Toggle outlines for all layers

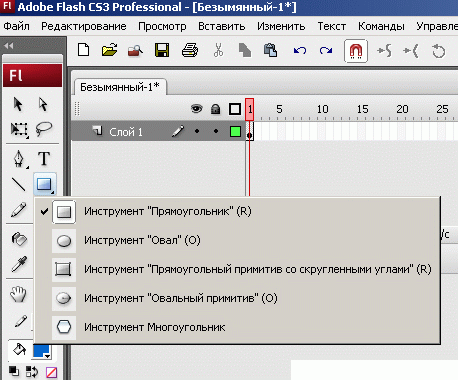[x=235, y=109]
